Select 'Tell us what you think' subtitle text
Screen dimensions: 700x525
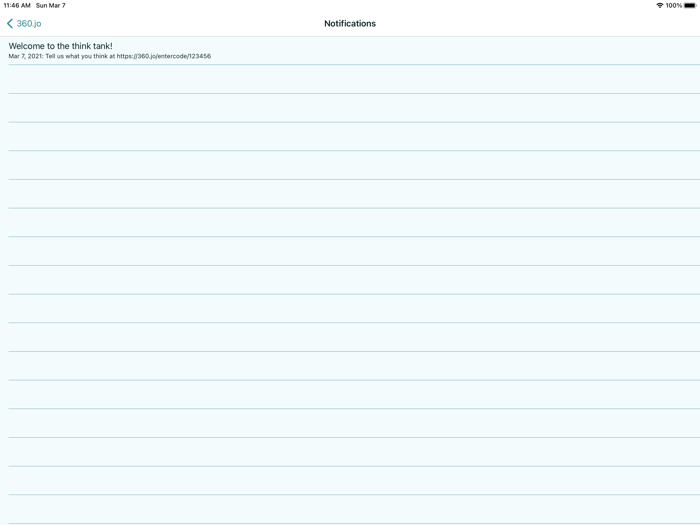click(x=76, y=56)
